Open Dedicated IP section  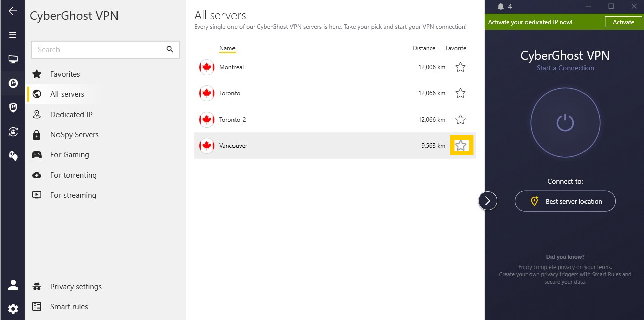point(71,115)
